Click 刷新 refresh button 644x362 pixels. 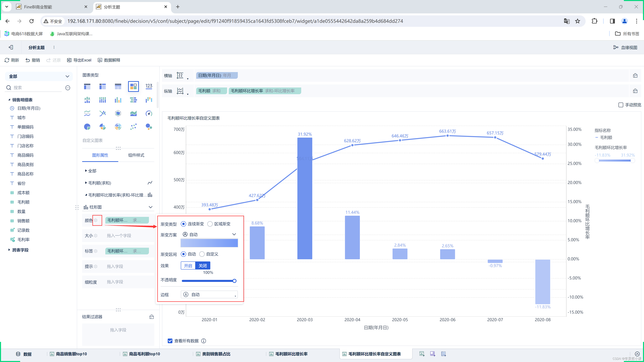coord(12,60)
